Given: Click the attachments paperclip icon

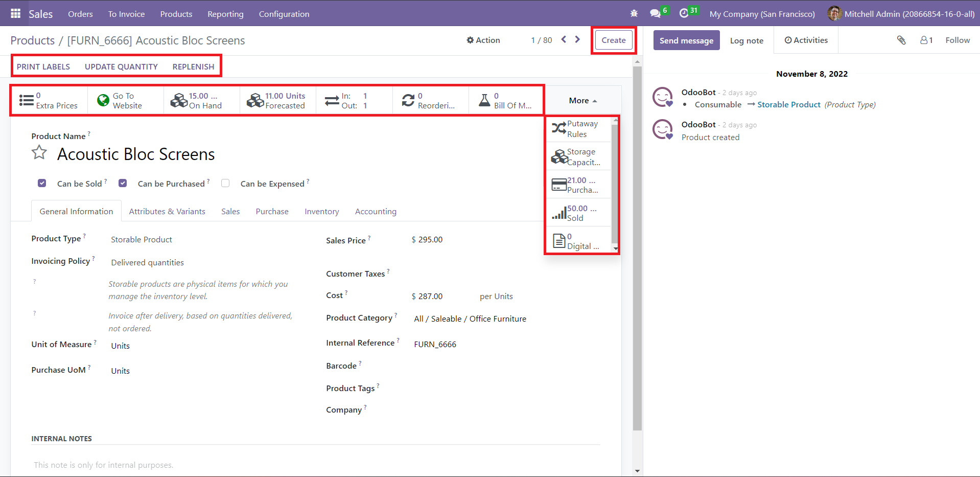Looking at the screenshot, I should [x=901, y=40].
